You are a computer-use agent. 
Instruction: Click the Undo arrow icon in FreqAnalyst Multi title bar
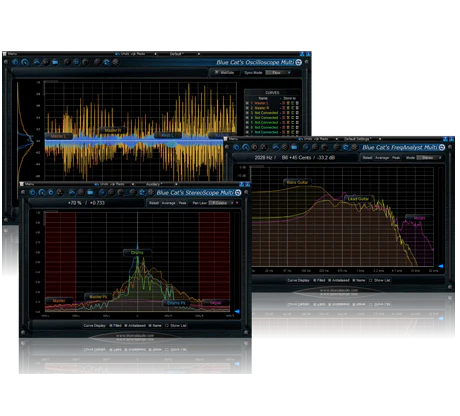point(301,139)
